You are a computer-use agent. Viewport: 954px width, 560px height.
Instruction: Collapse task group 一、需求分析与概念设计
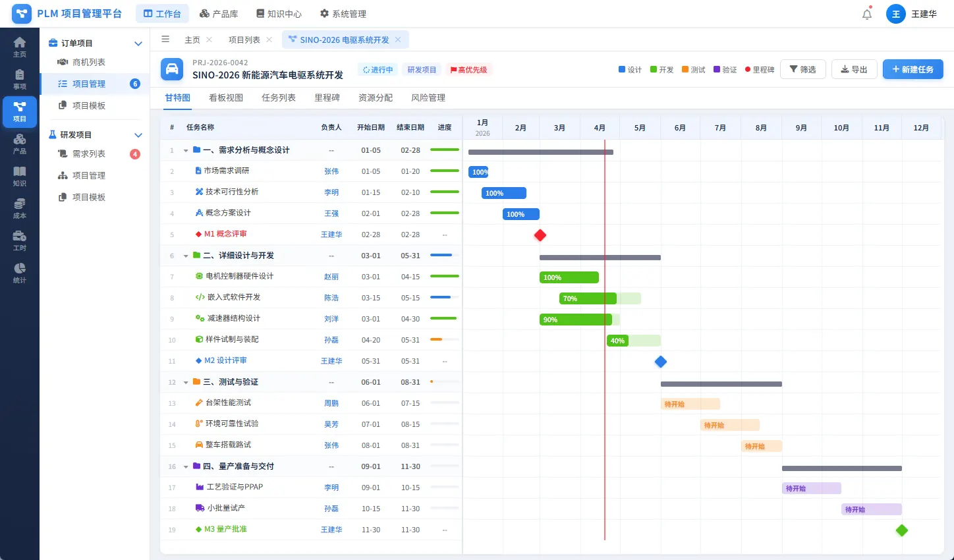tap(184, 150)
